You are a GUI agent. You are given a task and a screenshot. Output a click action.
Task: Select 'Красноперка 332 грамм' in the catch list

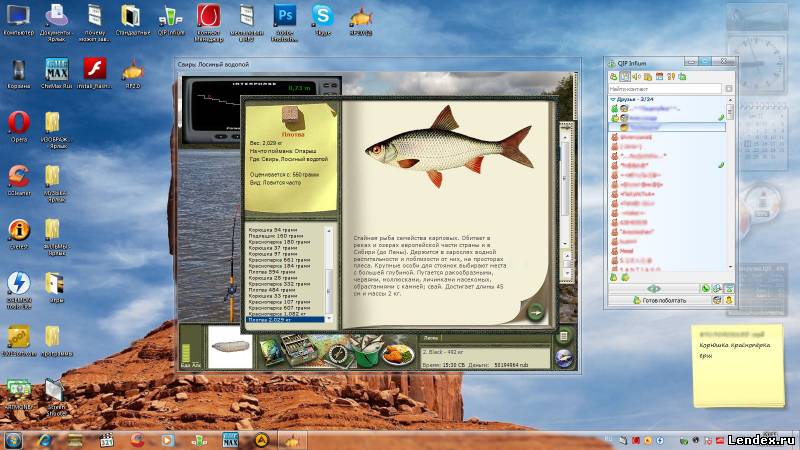(279, 284)
